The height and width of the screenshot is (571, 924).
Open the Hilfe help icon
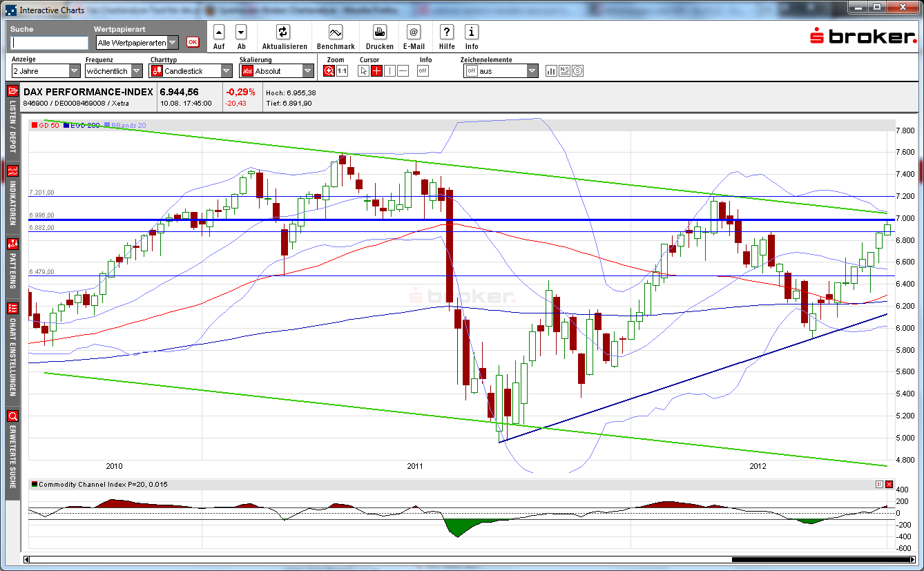coord(446,32)
